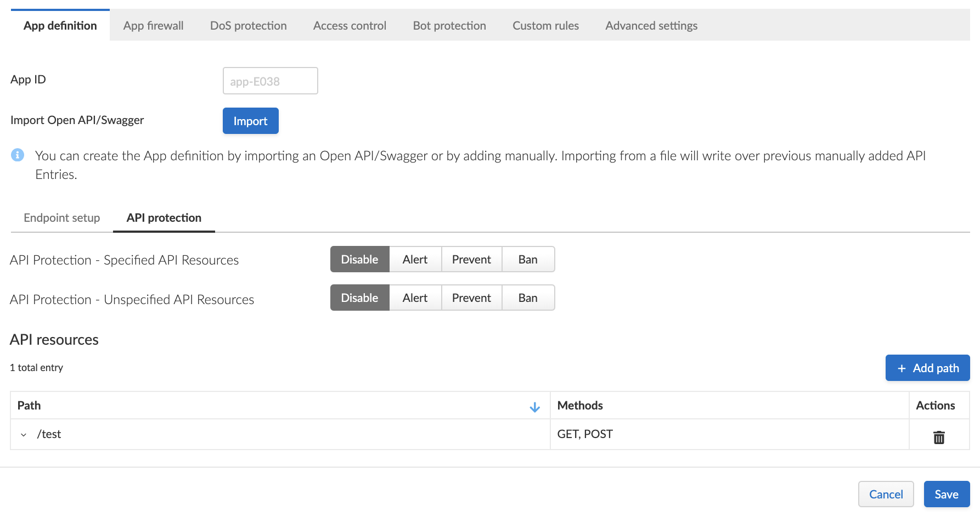
Task: Select the API protection sub-tab
Action: tap(164, 218)
